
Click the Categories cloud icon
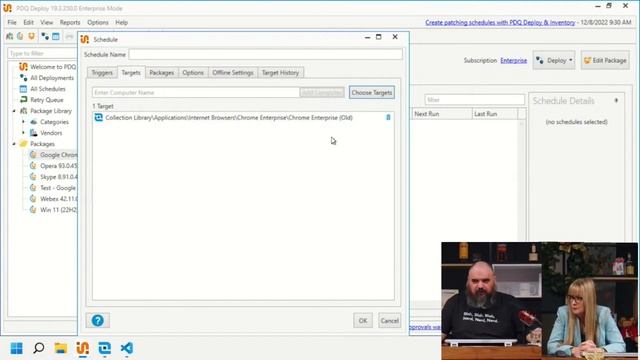[x=33, y=122]
